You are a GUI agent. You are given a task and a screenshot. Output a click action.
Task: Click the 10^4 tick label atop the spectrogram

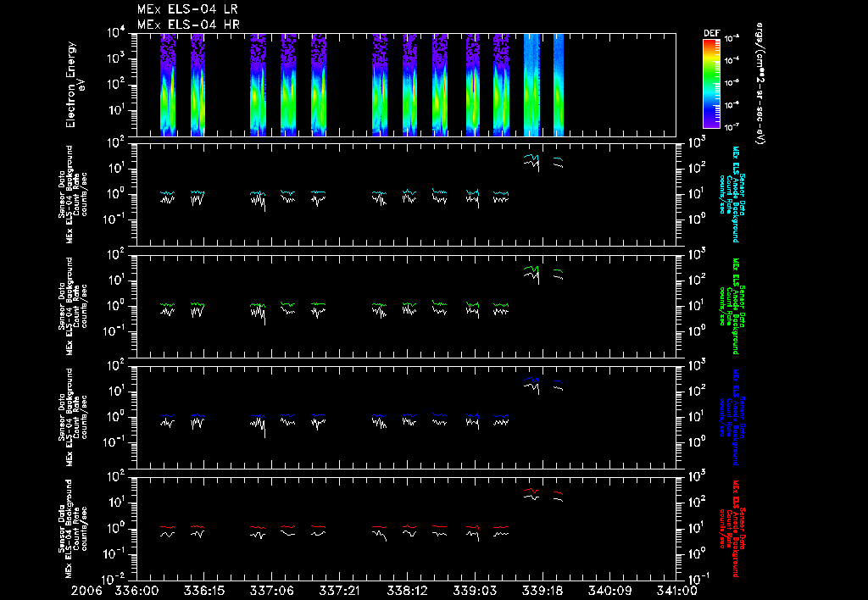click(116, 33)
